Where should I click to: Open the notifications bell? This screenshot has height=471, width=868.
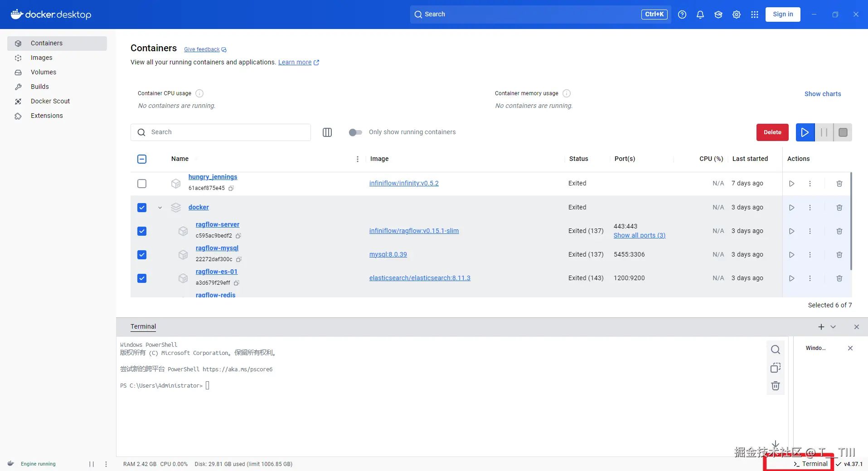click(700, 15)
